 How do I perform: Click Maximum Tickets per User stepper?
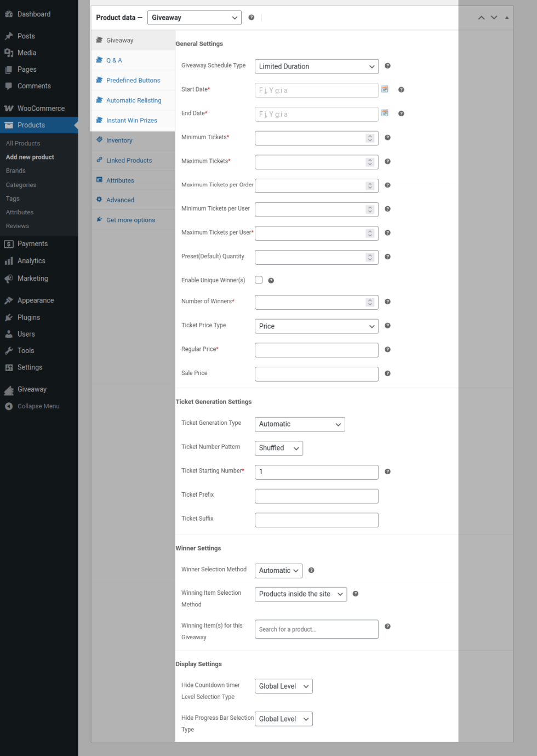pyautogui.click(x=370, y=234)
